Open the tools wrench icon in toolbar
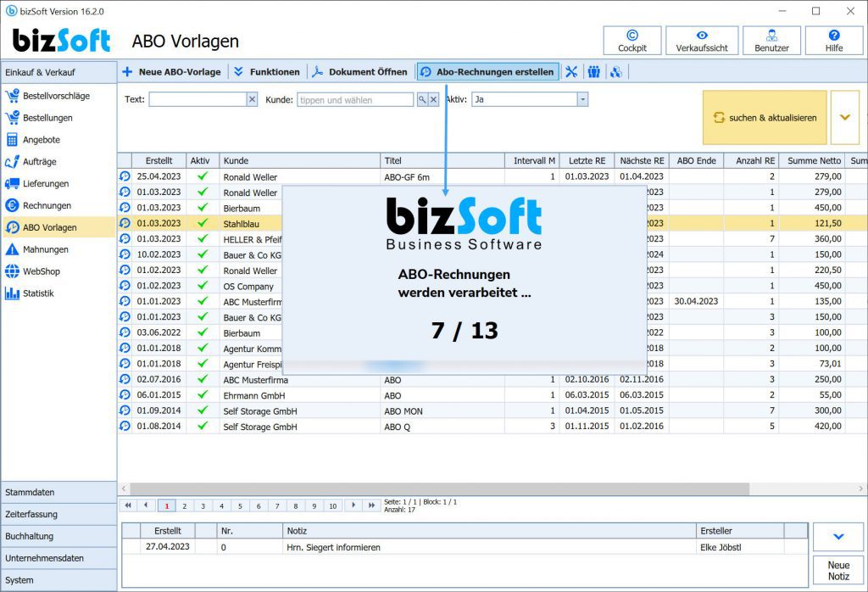 coord(571,72)
